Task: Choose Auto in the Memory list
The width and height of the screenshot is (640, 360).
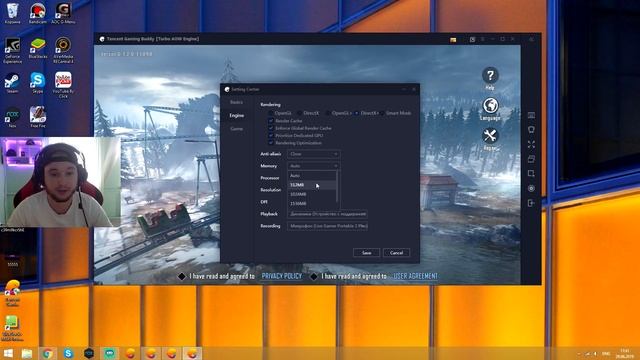Action: [x=312, y=176]
